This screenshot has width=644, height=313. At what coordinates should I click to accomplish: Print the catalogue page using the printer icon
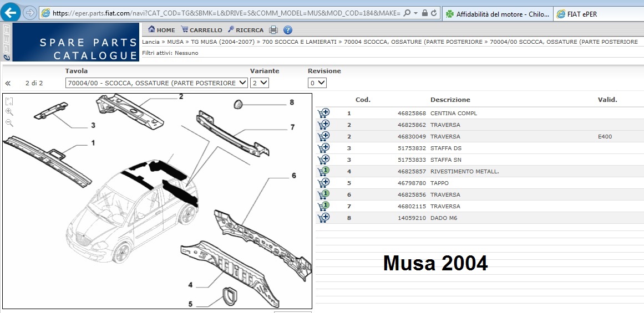[273, 29]
